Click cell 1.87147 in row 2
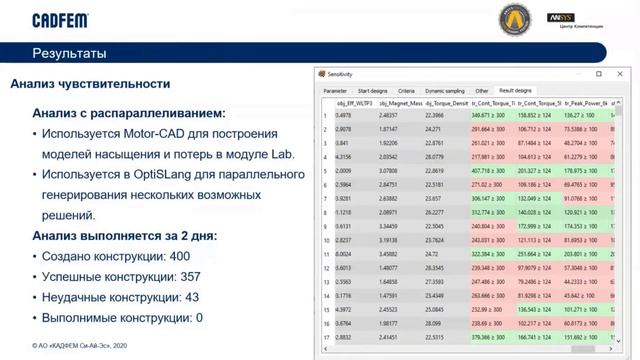This screenshot has height=360, width=640. tap(400, 129)
